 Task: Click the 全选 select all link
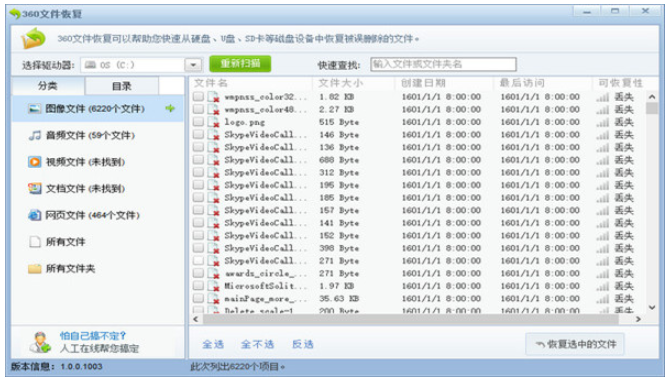(x=213, y=344)
